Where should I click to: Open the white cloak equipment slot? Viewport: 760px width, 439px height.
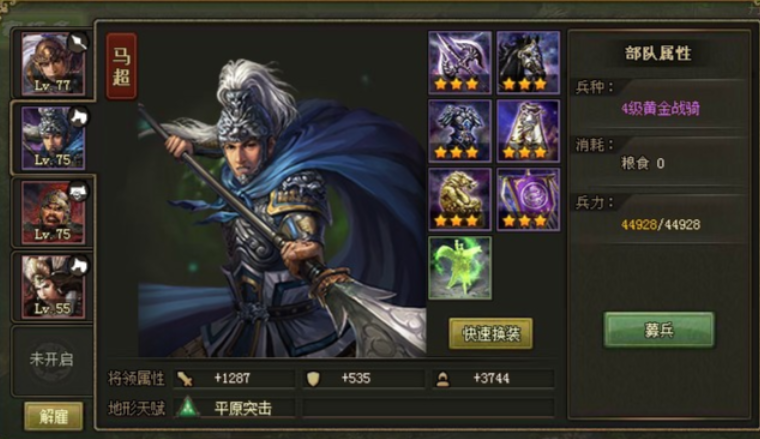click(x=528, y=131)
